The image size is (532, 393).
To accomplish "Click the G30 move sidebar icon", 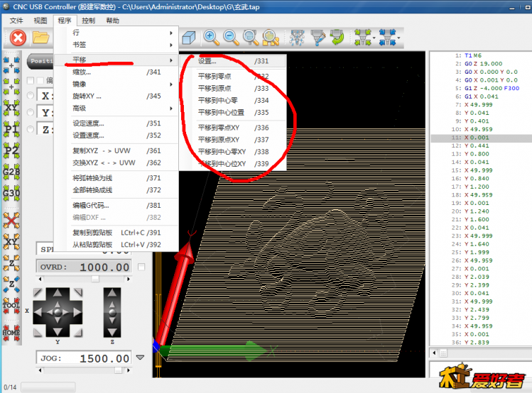I will pyautogui.click(x=11, y=193).
